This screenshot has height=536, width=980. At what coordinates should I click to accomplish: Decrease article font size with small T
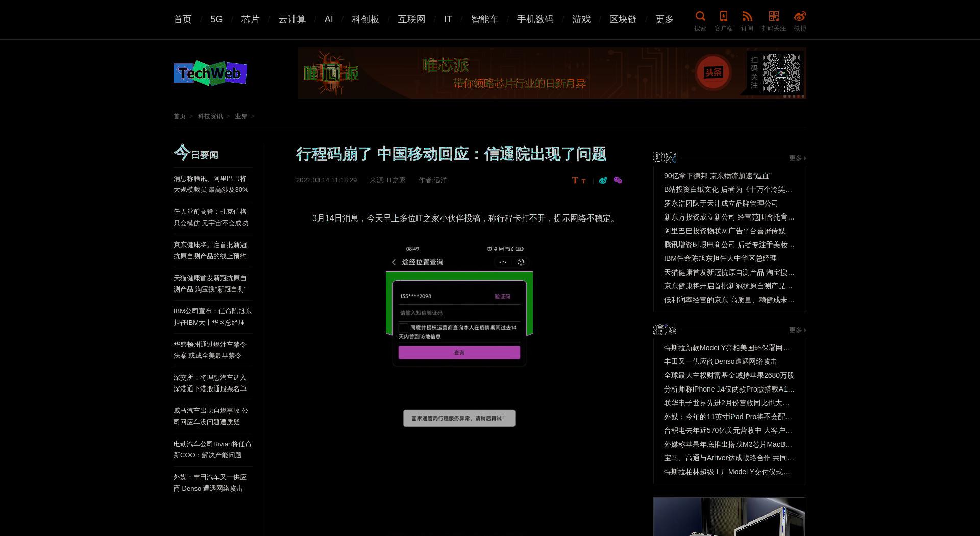tap(583, 181)
